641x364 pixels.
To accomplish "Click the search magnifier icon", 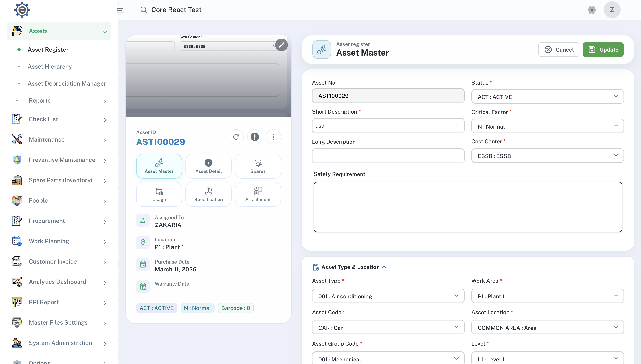I will pos(144,10).
